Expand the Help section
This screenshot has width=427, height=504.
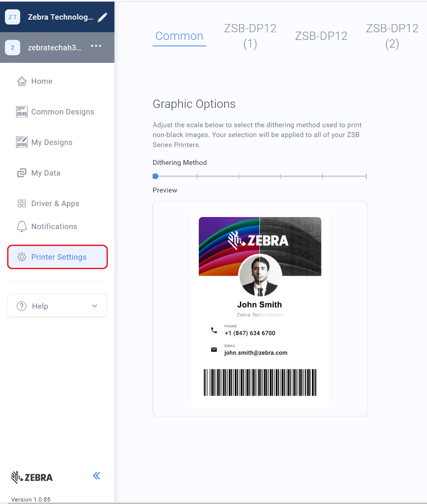[x=94, y=306]
